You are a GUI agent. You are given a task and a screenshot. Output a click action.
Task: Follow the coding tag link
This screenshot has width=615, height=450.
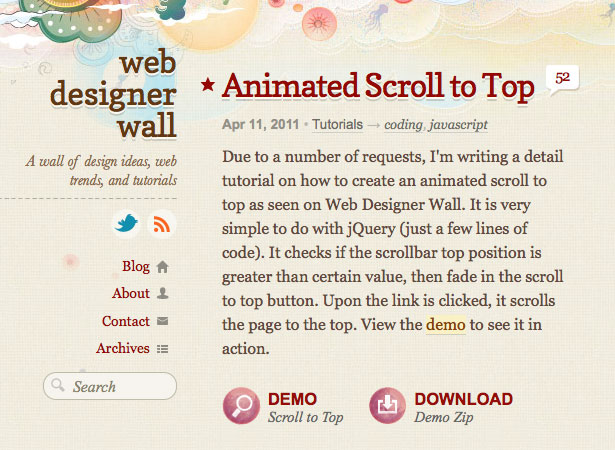(403, 125)
